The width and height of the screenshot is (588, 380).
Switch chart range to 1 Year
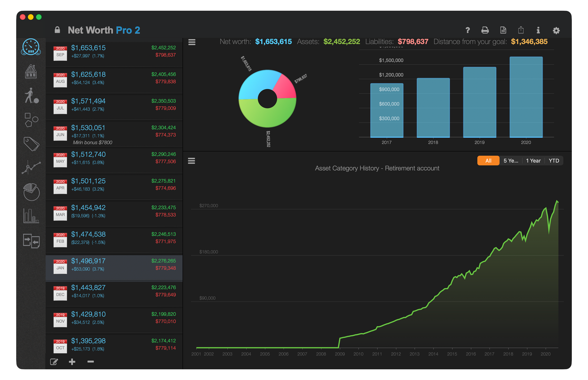pos(533,160)
